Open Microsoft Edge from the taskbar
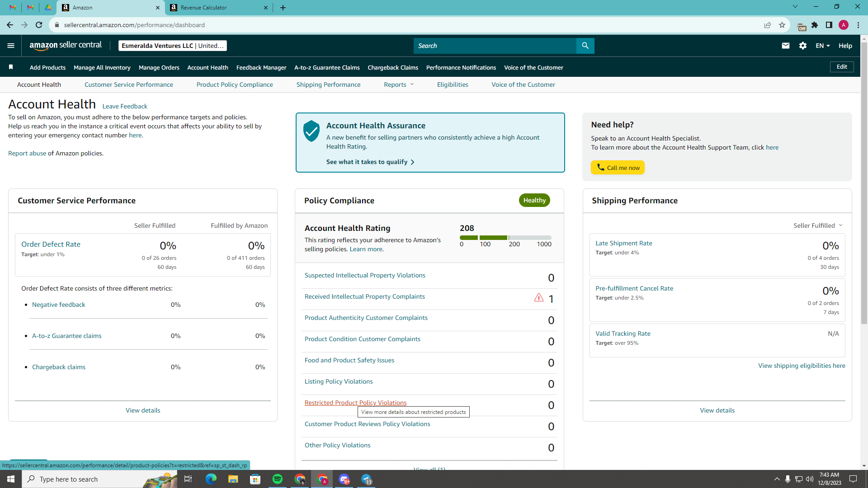Screen dimensions: 868x488 pos(211,479)
